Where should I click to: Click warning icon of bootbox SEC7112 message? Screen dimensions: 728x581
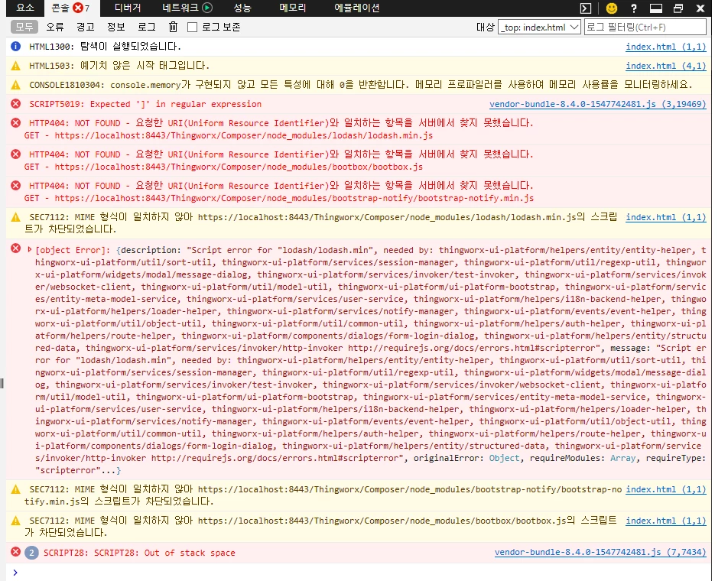[x=16, y=520]
